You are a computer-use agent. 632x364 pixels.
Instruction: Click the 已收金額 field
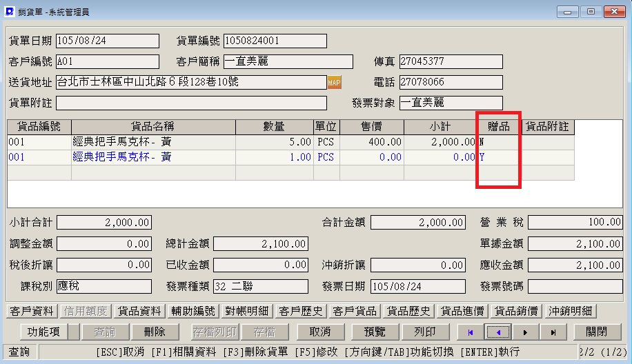(261, 265)
